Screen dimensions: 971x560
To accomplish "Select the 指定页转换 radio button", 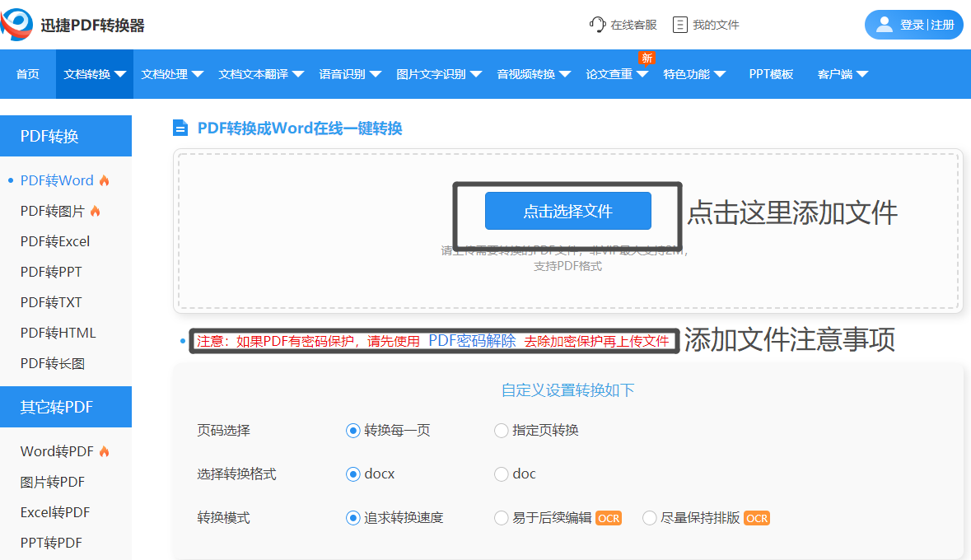I will [x=501, y=431].
